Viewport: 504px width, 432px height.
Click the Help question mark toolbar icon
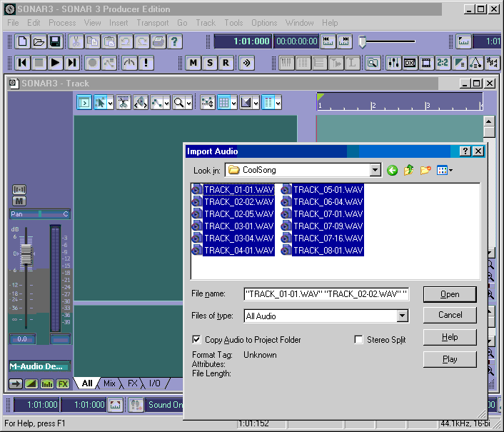click(x=174, y=42)
